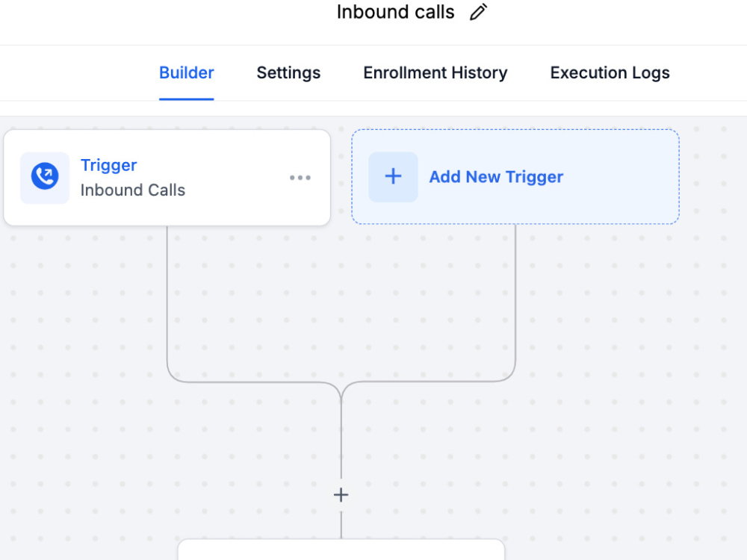Click the Add New Trigger label

coord(496,177)
